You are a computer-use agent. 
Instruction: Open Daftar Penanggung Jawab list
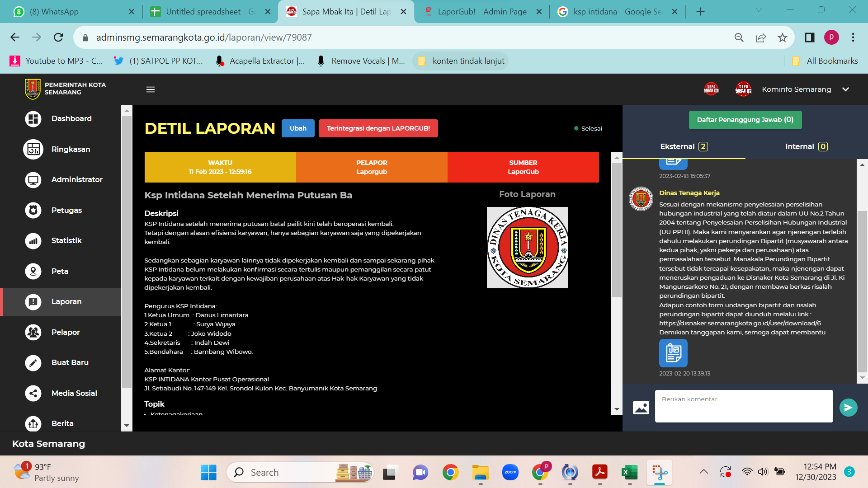(745, 120)
